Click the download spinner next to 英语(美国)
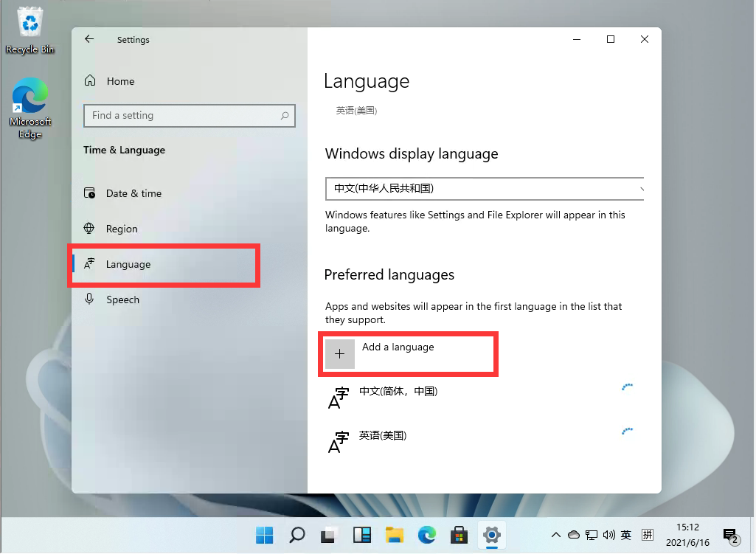 pyautogui.click(x=628, y=431)
